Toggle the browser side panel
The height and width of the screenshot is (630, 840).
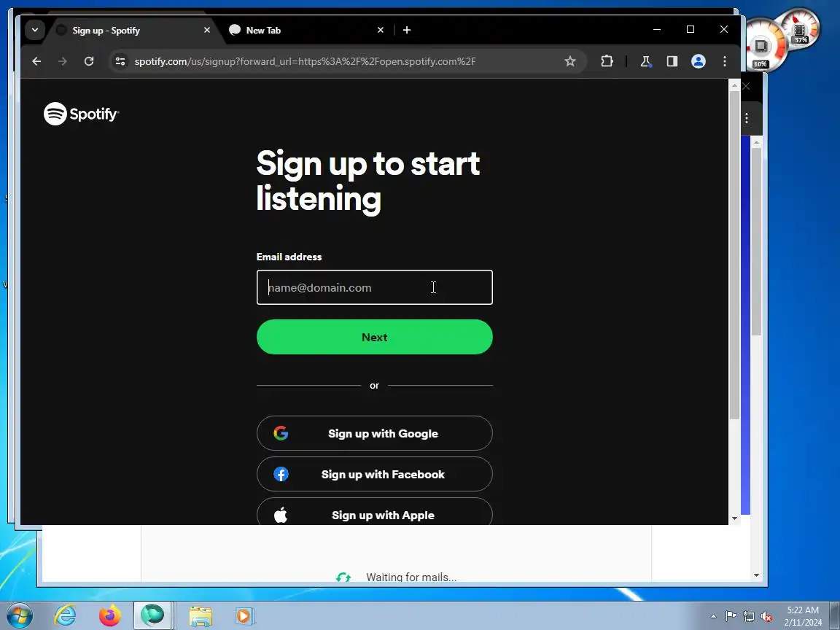[672, 61]
